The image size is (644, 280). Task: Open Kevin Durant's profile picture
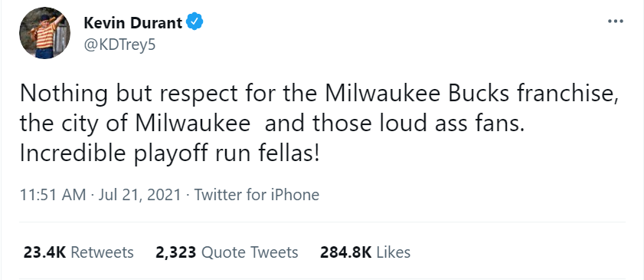click(x=44, y=33)
